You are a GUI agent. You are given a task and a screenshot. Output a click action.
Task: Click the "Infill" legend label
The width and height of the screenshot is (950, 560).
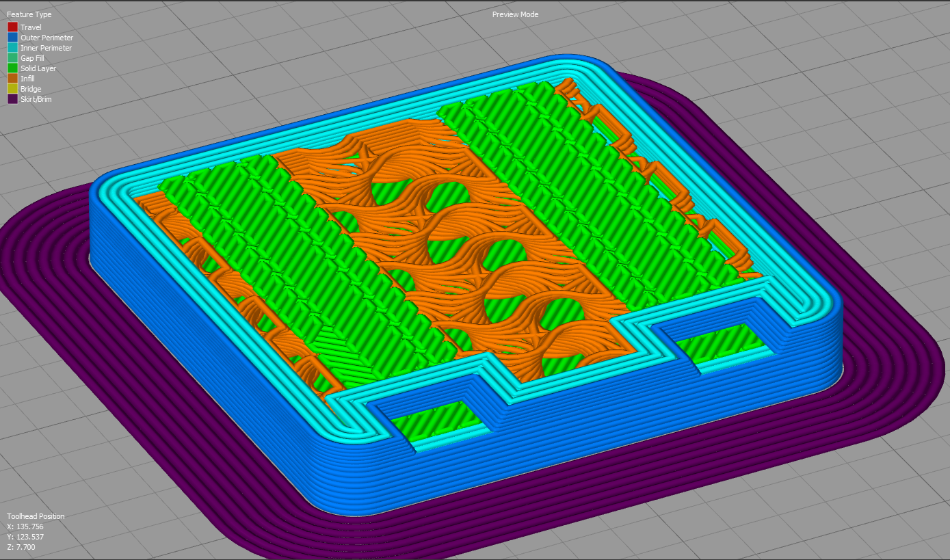tap(27, 79)
